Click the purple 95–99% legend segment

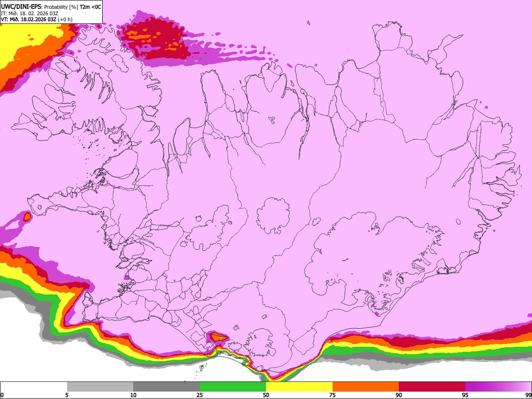[498, 387]
